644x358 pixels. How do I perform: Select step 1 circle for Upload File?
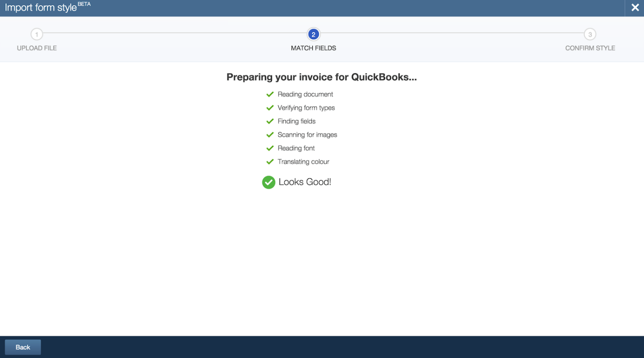[37, 34]
